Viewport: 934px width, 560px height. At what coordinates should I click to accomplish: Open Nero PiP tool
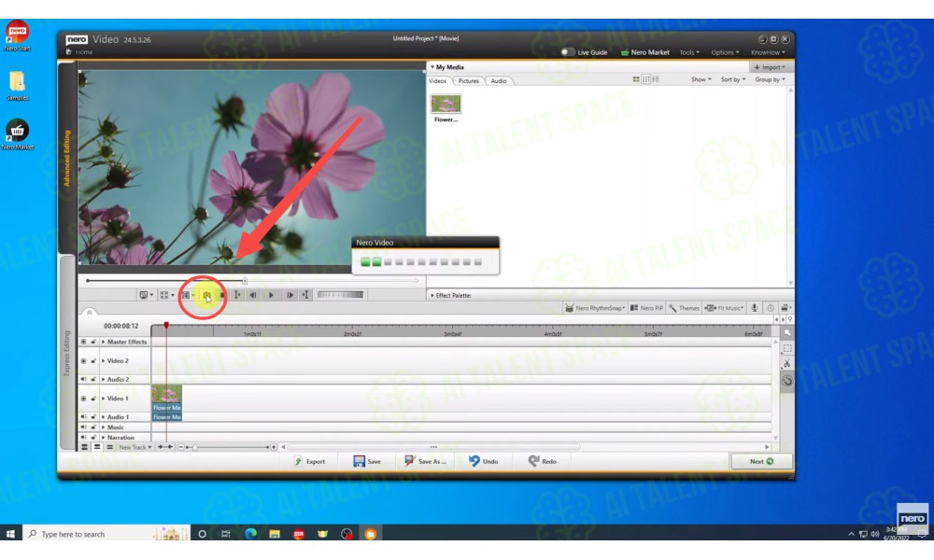point(646,308)
